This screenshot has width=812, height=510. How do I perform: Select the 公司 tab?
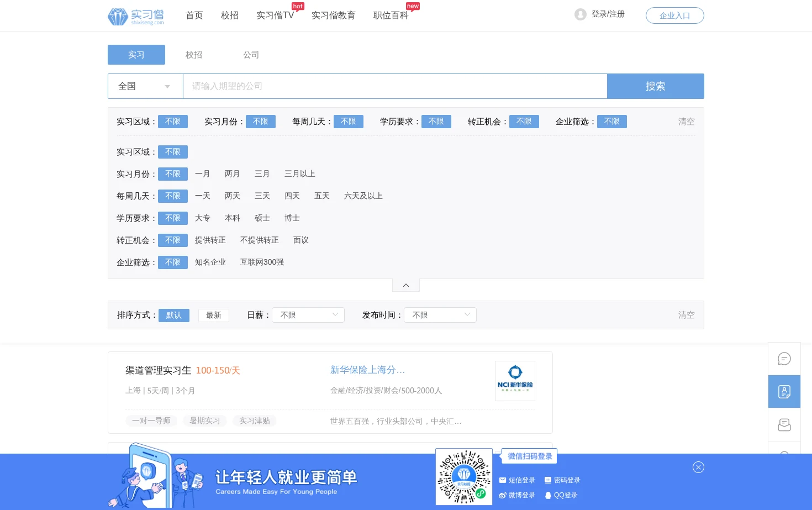click(x=251, y=55)
